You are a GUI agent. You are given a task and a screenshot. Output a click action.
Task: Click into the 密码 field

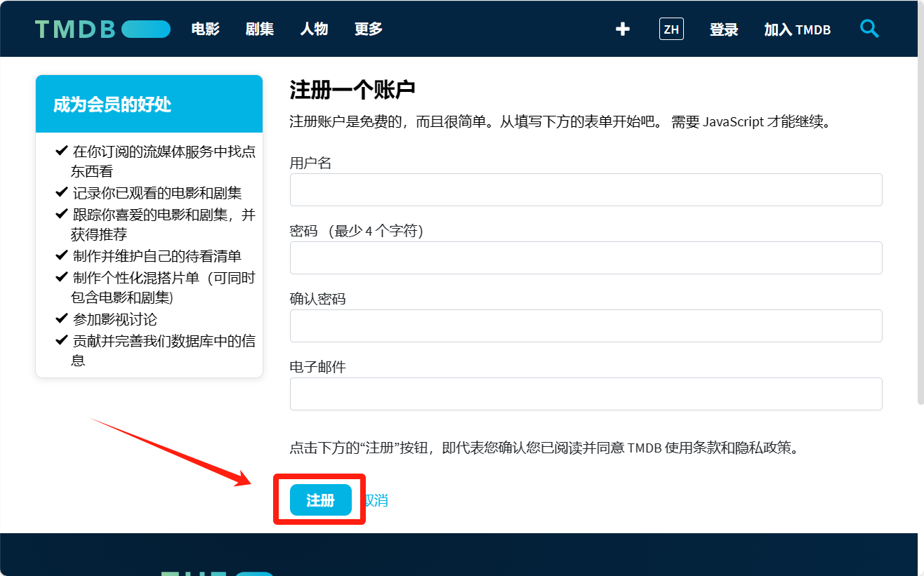pos(586,257)
